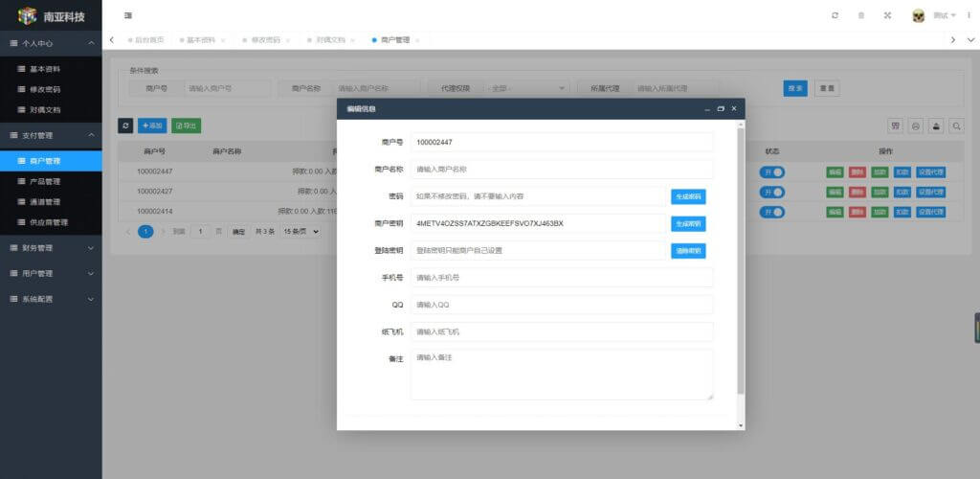Click into the 备注 textarea
This screenshot has height=479, width=980.
pyautogui.click(x=561, y=375)
